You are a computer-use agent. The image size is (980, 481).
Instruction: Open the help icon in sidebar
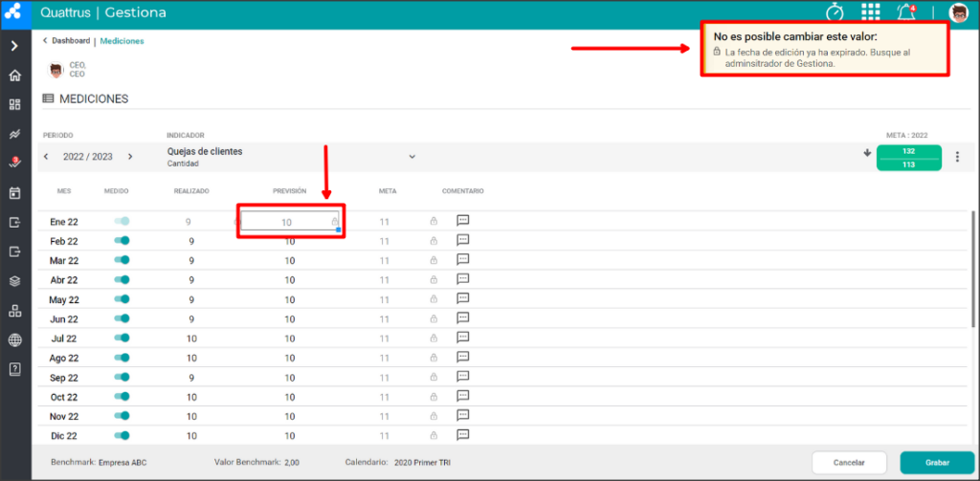(x=15, y=368)
